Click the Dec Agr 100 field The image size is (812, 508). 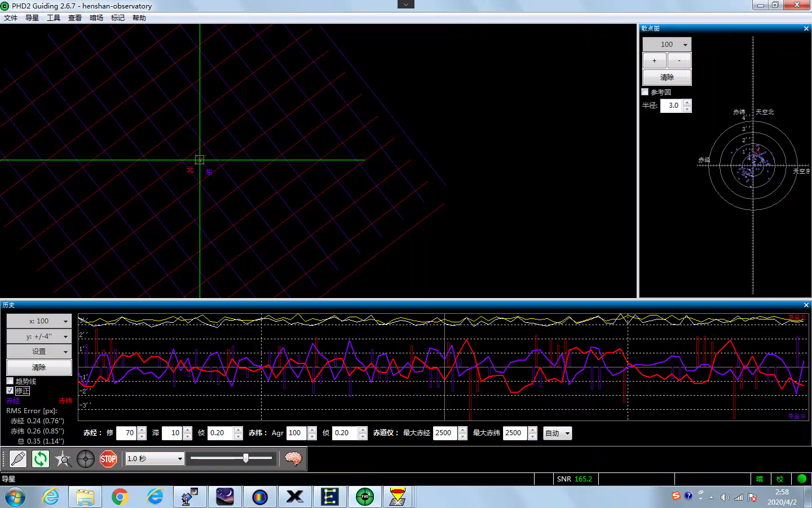pos(297,433)
